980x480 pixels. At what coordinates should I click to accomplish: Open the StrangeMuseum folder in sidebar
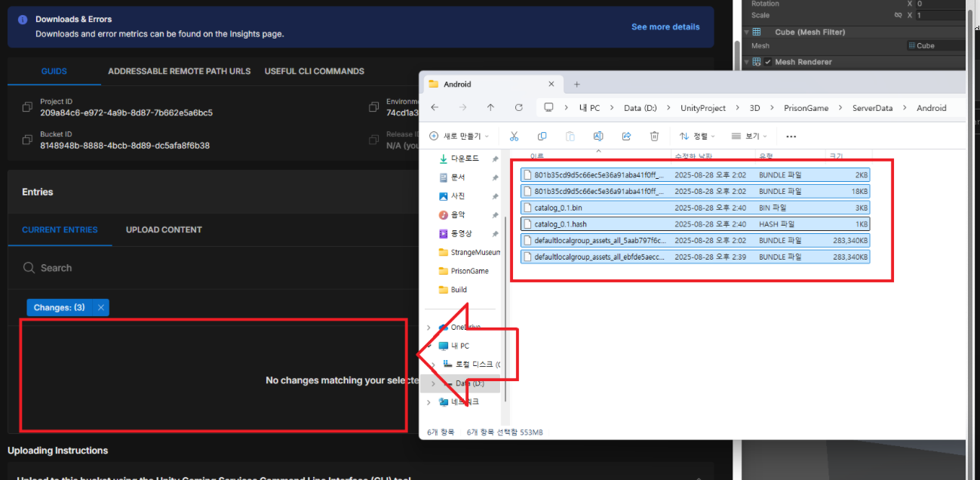[469, 252]
